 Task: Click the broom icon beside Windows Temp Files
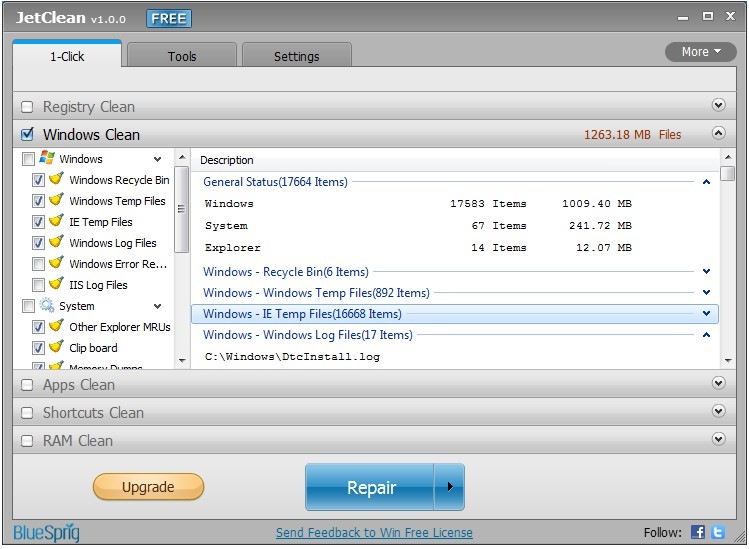[x=56, y=200]
